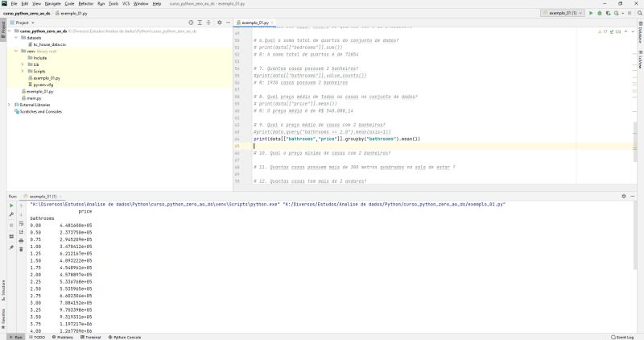This screenshot has width=644, height=340.
Task: Open the Refactor menu
Action: coord(86,4)
